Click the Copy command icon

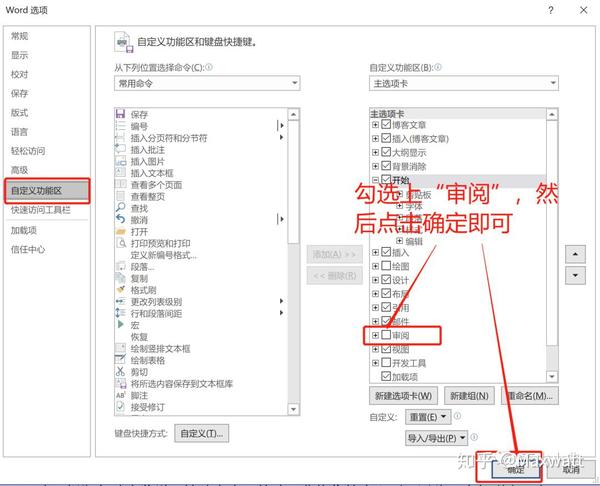pyautogui.click(x=121, y=278)
